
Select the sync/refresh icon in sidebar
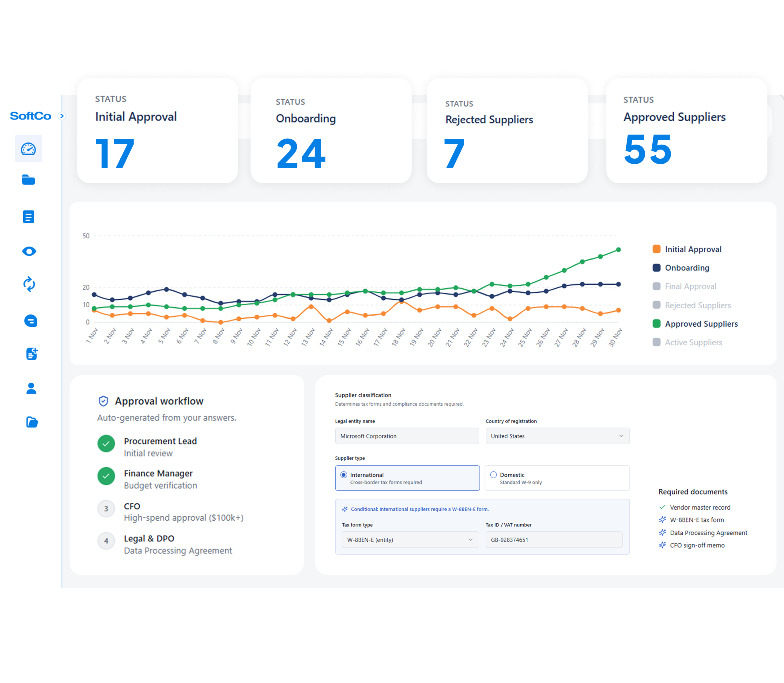point(29,285)
